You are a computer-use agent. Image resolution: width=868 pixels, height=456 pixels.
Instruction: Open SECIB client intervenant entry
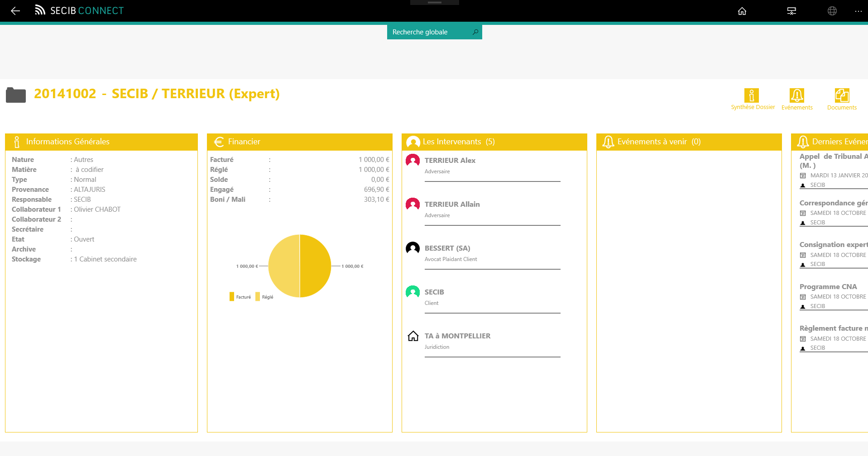pyautogui.click(x=483, y=299)
